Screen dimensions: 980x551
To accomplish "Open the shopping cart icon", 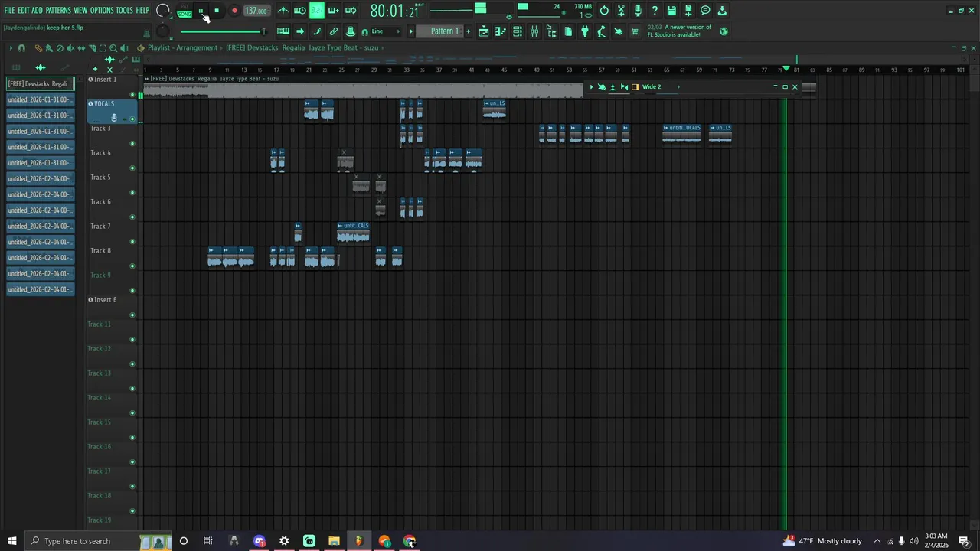I will point(635,31).
